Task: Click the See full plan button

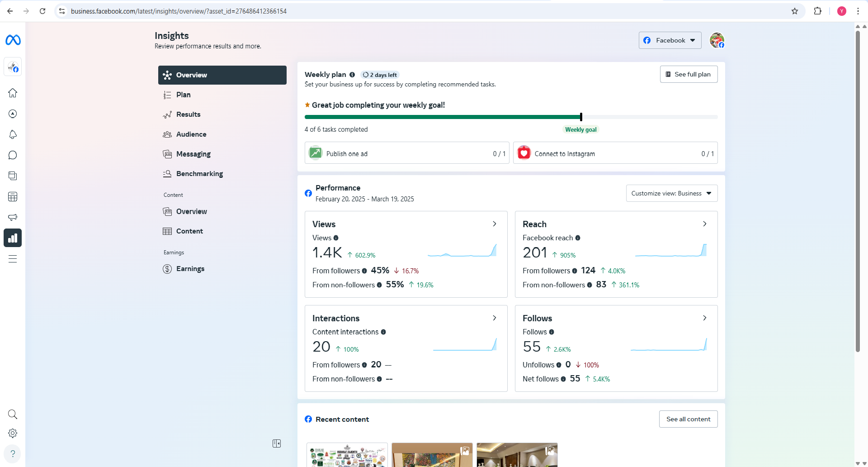Action: [x=689, y=74]
